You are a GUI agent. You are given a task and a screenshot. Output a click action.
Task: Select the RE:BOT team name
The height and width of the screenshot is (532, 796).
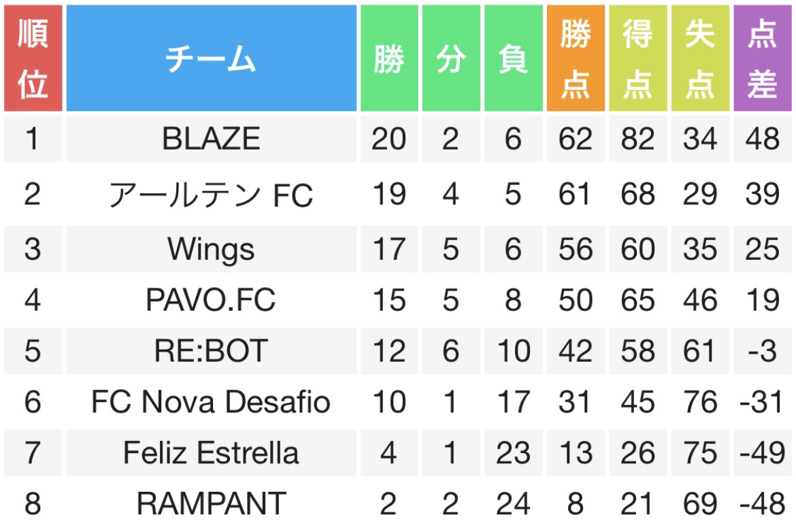(211, 351)
